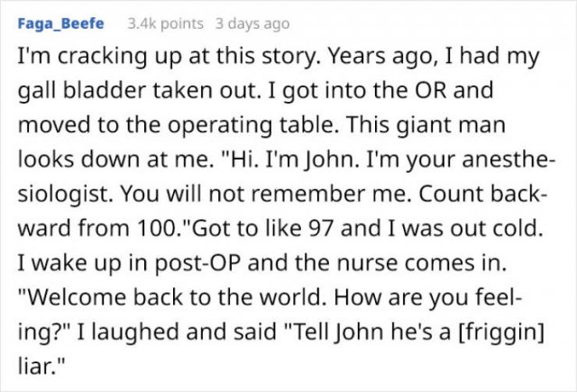Click the words 'gall bladder' in comment

point(82,90)
